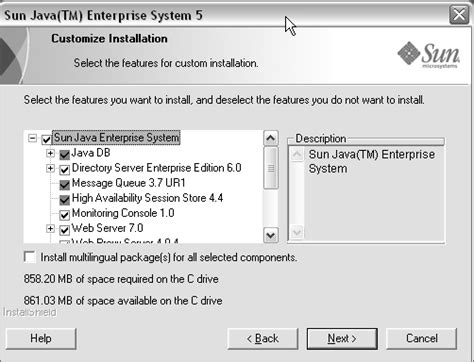Go back with the Back button
Image resolution: width=474 pixels, height=362 pixels.
(x=263, y=339)
